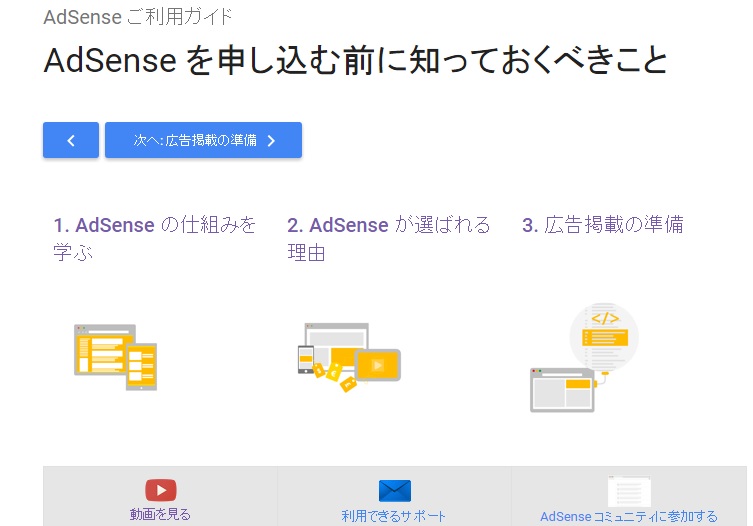Viewport: 753px width, 526px height.
Task: Click the community document page icon
Action: click(x=629, y=491)
